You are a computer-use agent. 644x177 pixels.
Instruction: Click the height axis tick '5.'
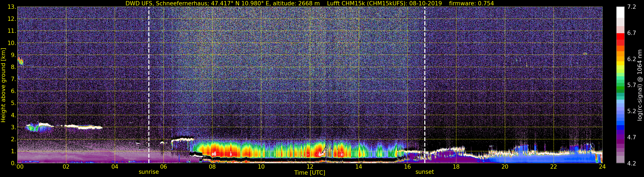(13, 103)
